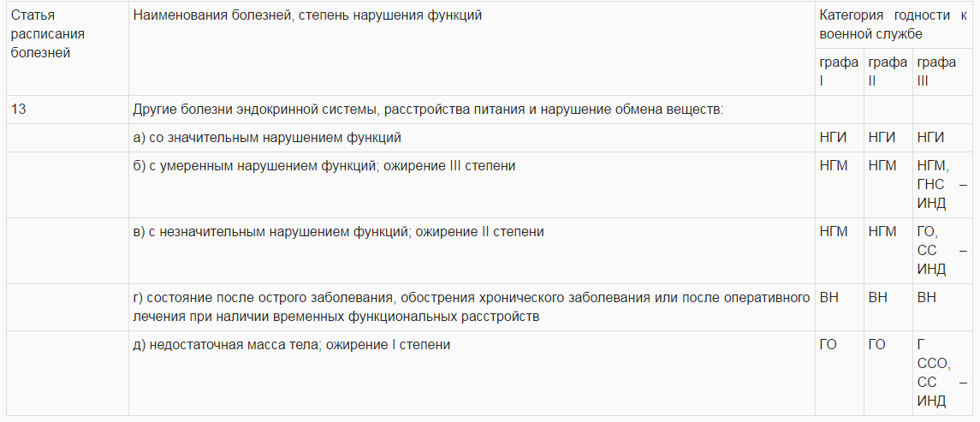Click row 'г) состояние после острого заболевания'
Viewport: 980px width, 422px height.
tap(472, 307)
